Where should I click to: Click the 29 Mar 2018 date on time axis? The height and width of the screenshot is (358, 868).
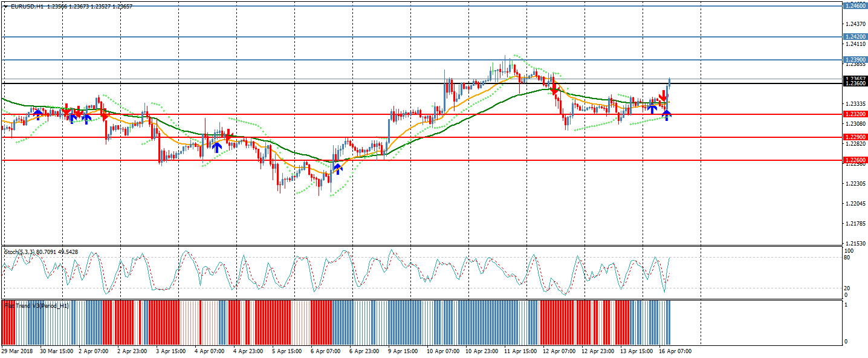click(17, 351)
